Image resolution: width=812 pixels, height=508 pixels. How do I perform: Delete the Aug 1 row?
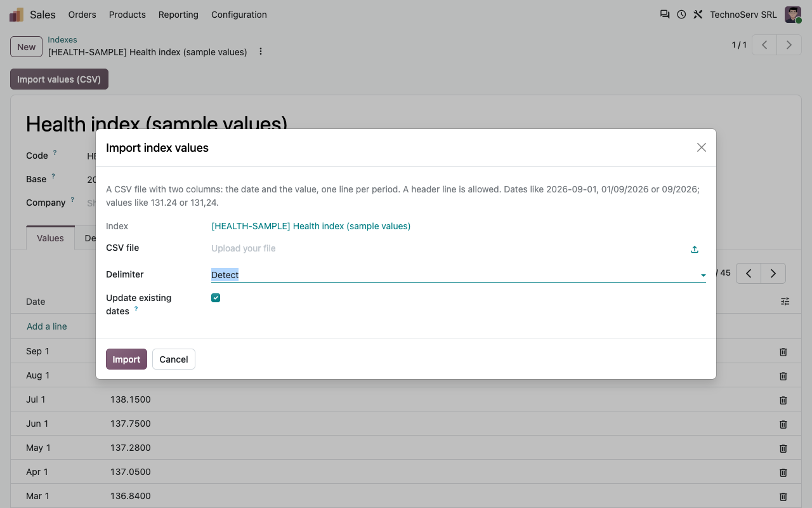pyautogui.click(x=783, y=376)
